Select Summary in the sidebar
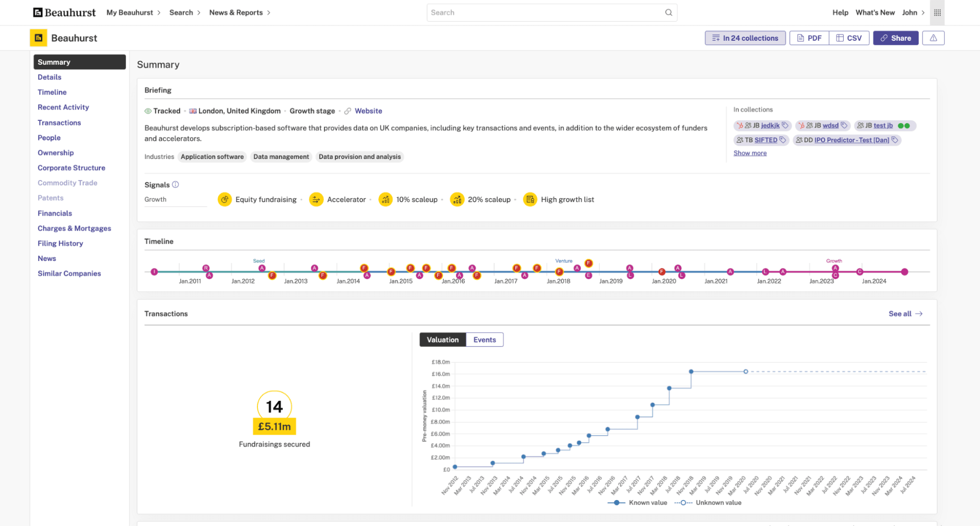The width and height of the screenshot is (980, 526). click(79, 62)
